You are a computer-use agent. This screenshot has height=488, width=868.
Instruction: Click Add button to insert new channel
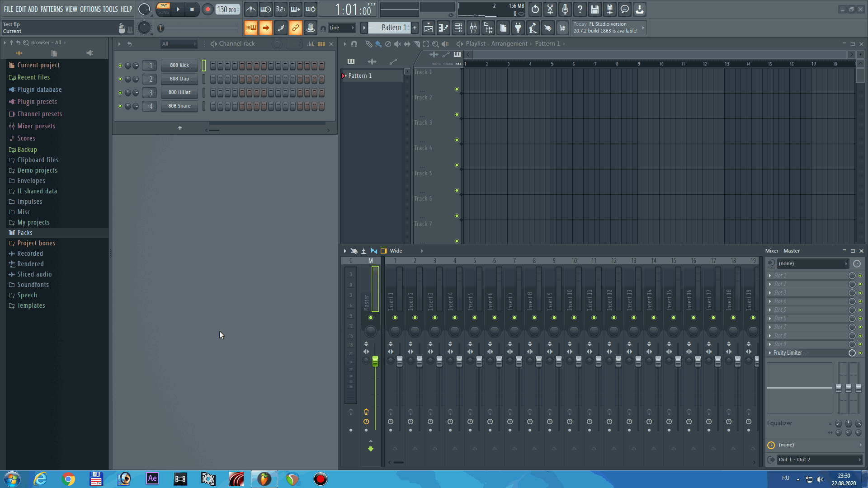point(180,128)
